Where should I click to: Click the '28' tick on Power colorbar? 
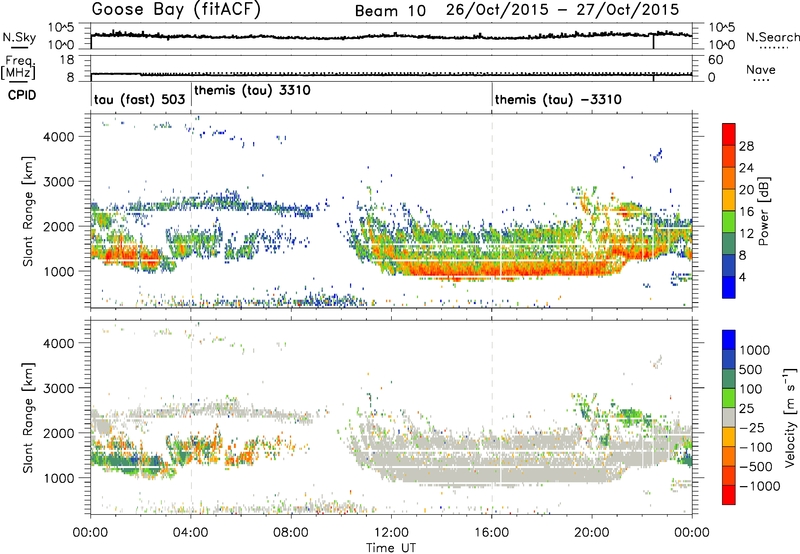coord(746,146)
